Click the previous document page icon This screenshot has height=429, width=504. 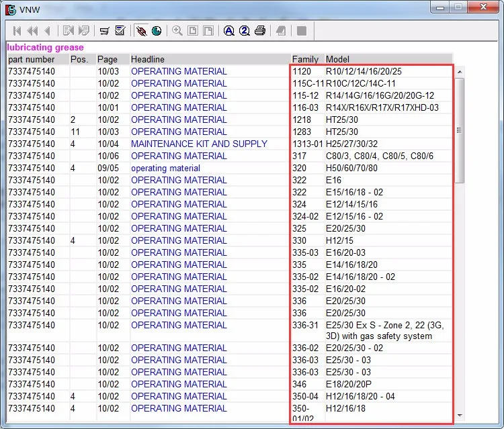(68, 31)
